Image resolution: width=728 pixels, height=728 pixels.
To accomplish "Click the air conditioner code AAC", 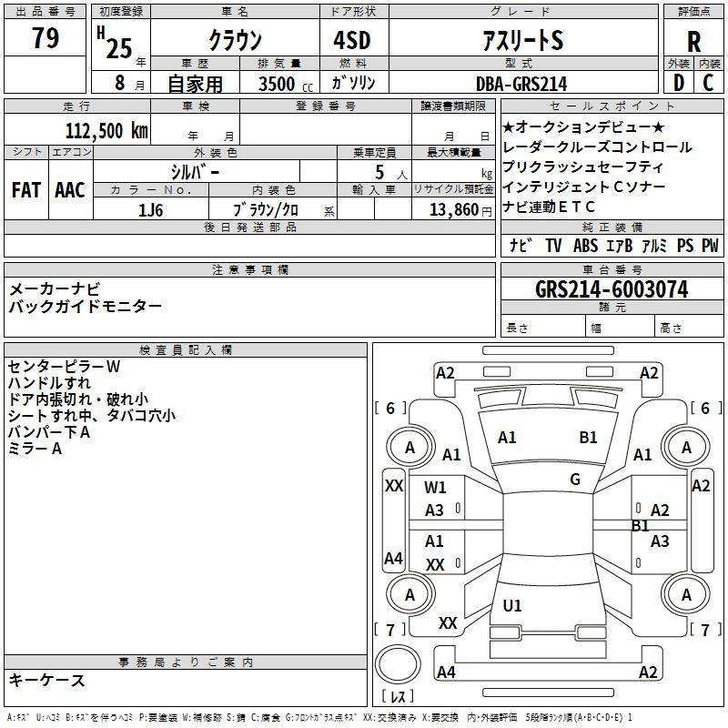I will [70, 190].
